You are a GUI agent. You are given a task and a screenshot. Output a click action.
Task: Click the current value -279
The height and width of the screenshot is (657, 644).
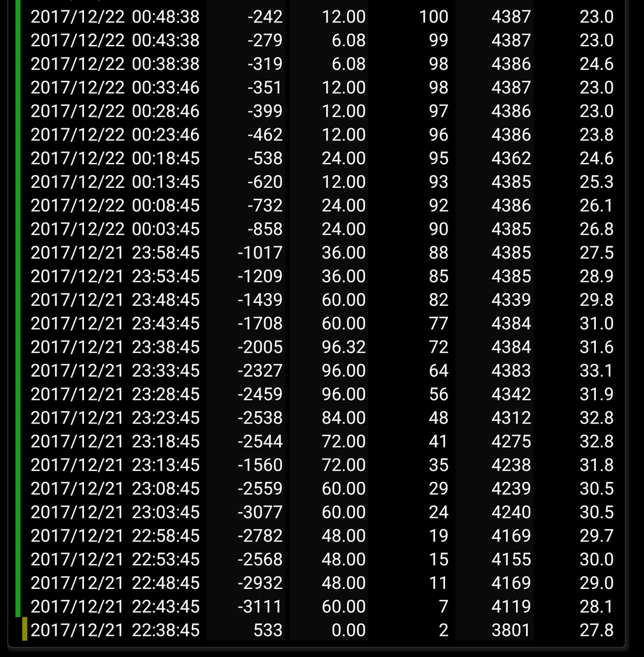coord(265,40)
